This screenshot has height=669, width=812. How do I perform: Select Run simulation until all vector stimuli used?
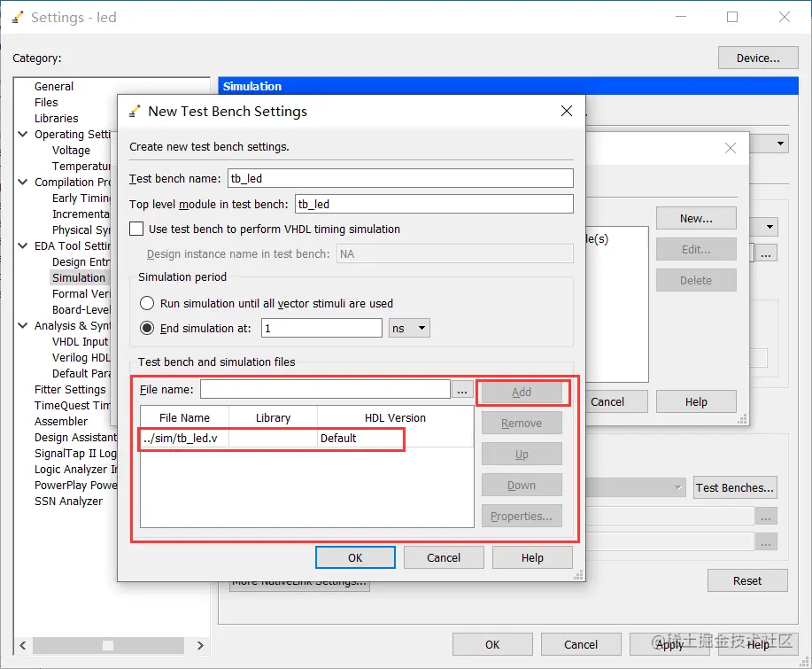[x=147, y=303]
